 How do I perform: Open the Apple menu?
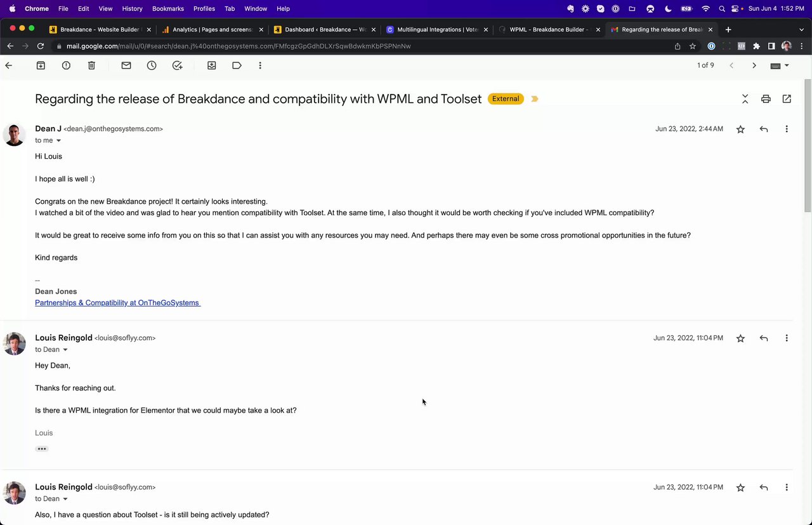click(x=12, y=9)
